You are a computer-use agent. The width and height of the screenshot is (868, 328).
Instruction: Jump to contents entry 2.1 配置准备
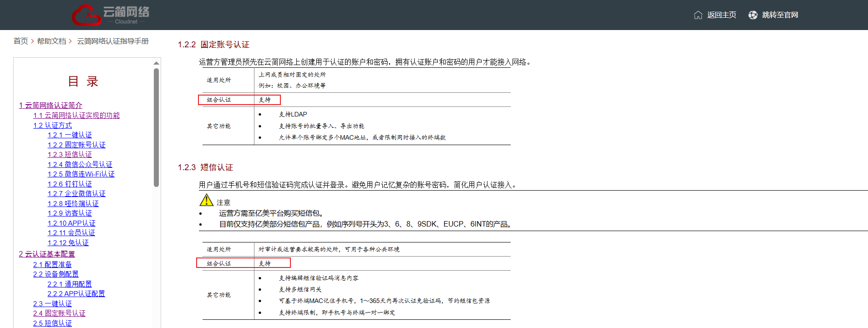tap(52, 264)
